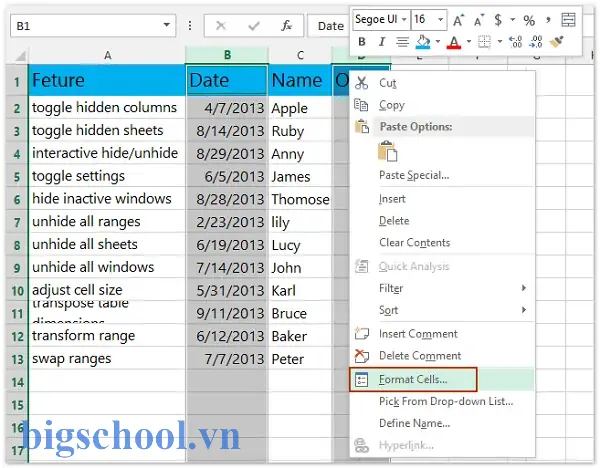Click the formula bar options dots
600x468 pixels.
click(x=190, y=26)
